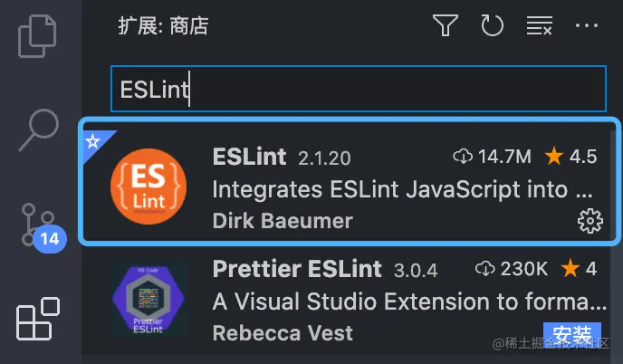Open ESLint extension manage gear
Image resolution: width=623 pixels, height=364 pixels.
(x=590, y=221)
